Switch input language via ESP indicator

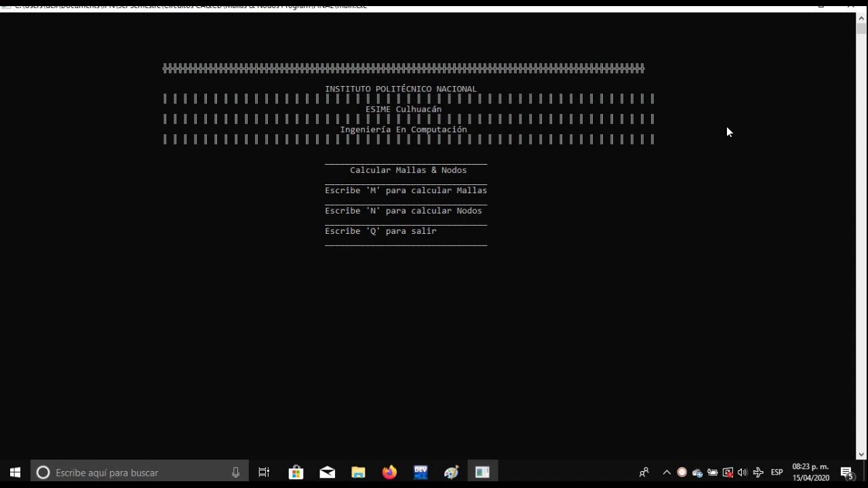coord(777,472)
